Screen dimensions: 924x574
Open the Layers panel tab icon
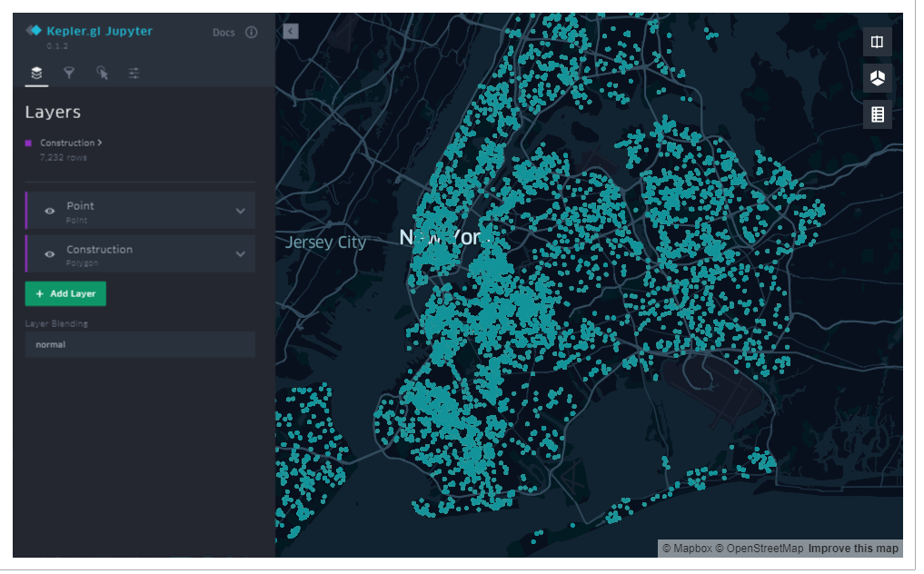point(36,73)
